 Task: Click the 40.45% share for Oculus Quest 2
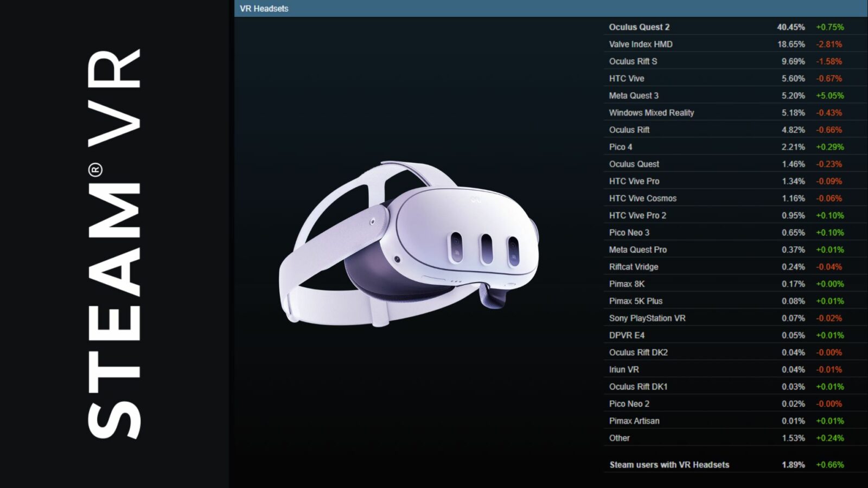pyautogui.click(x=790, y=27)
